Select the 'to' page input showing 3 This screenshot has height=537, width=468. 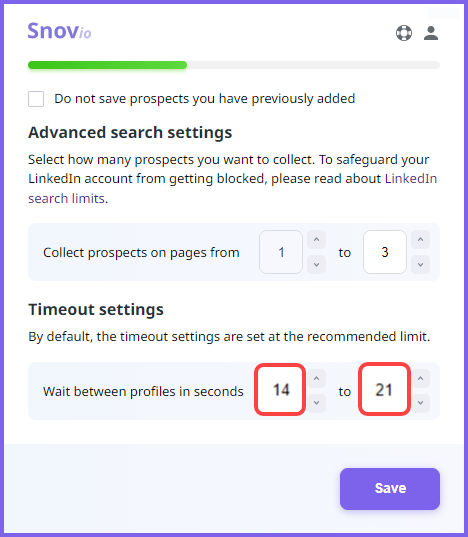(385, 252)
